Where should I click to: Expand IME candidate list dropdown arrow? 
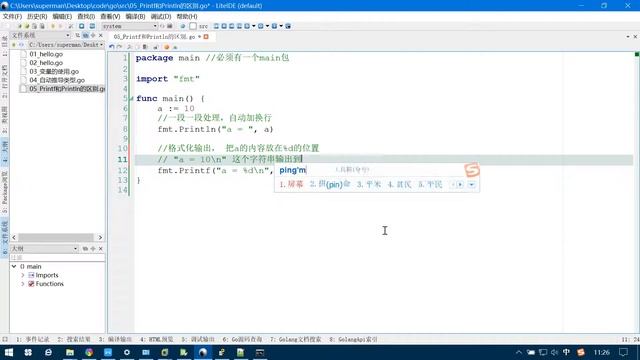471,184
